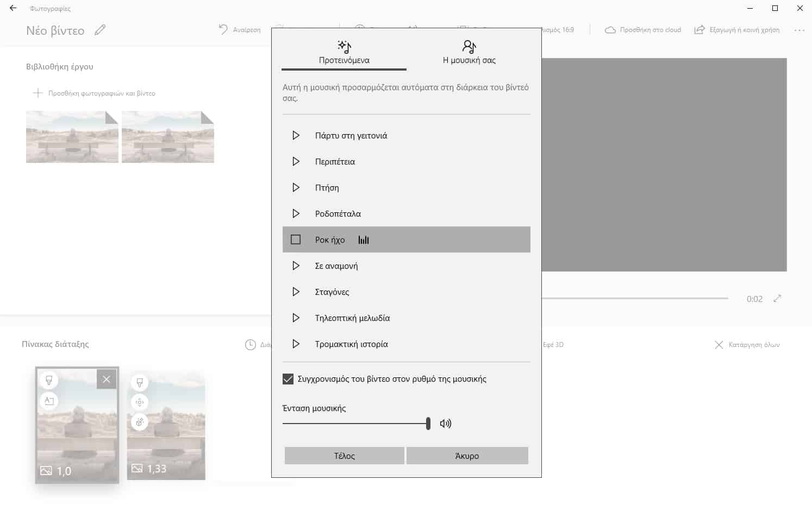Play the Περιπέτεια track preview
The image size is (812, 505).
pyautogui.click(x=296, y=161)
